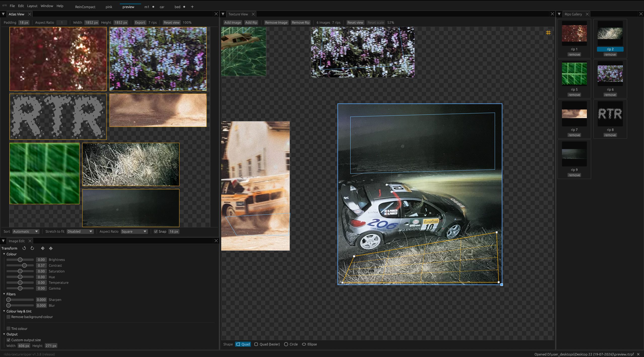The image size is (644, 357).
Task: Open the Window menu
Action: [x=47, y=6]
